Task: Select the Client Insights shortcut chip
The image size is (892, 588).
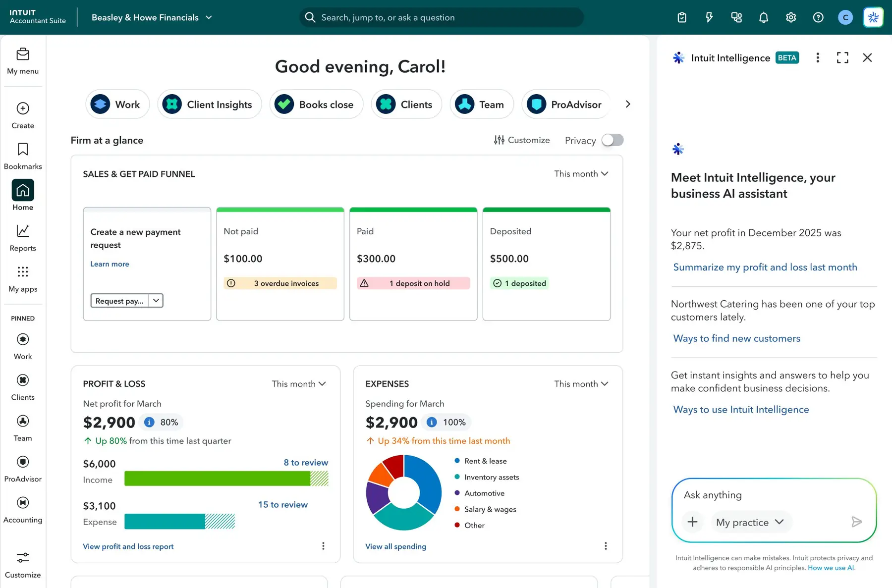Action: click(x=209, y=104)
